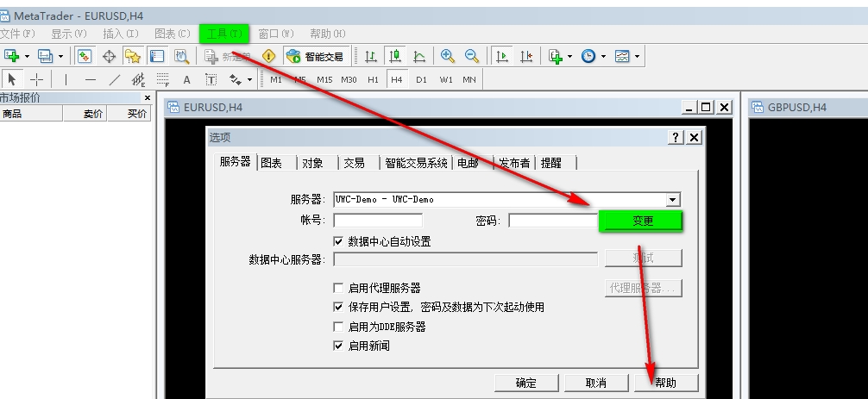Image resolution: width=868 pixels, height=399 pixels.
Task: Select the crosshair tool
Action: 36,79
